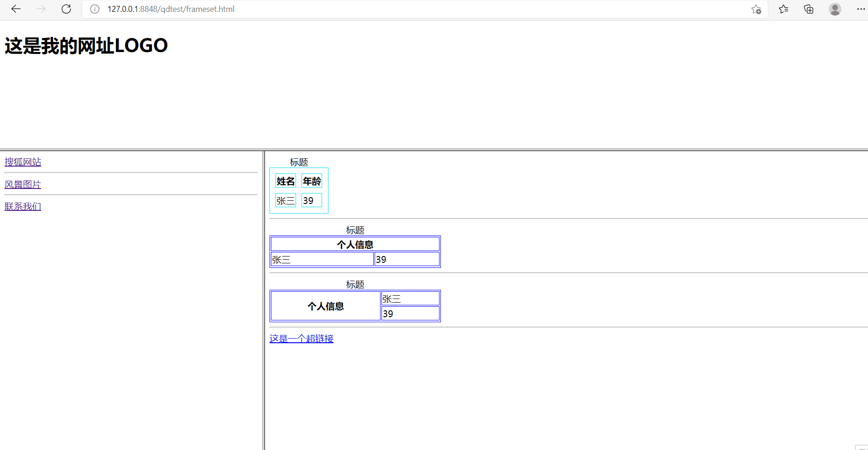
Task: Click 个人信息 header spanning two columns
Action: tap(355, 244)
